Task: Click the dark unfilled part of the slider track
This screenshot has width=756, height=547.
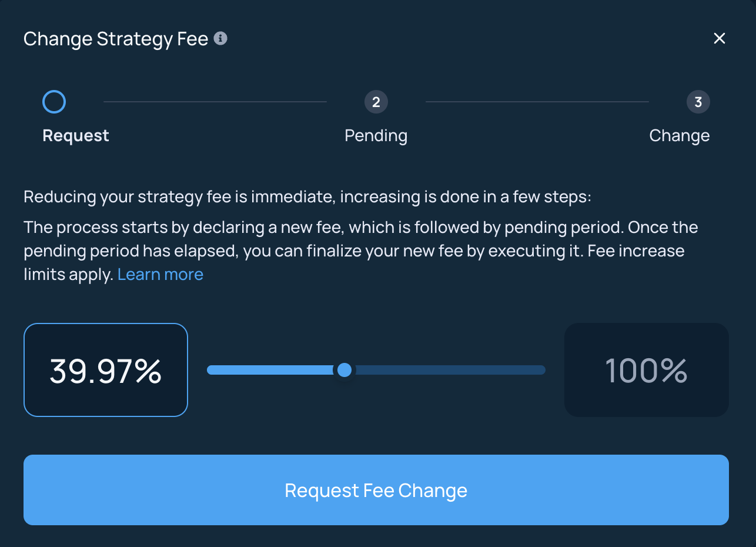Action: (x=450, y=370)
